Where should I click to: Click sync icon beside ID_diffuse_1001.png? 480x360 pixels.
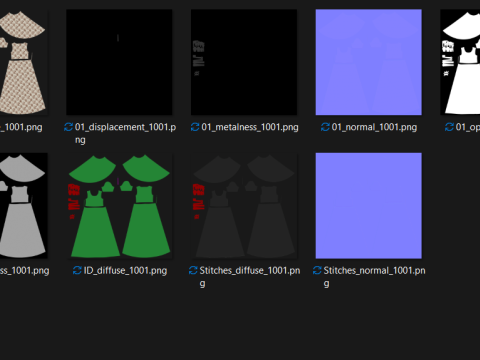tap(77, 270)
